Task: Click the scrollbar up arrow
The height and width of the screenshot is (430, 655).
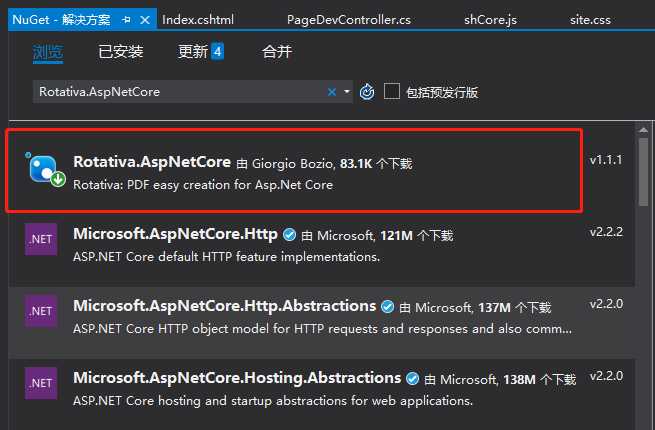Action: (x=643, y=130)
